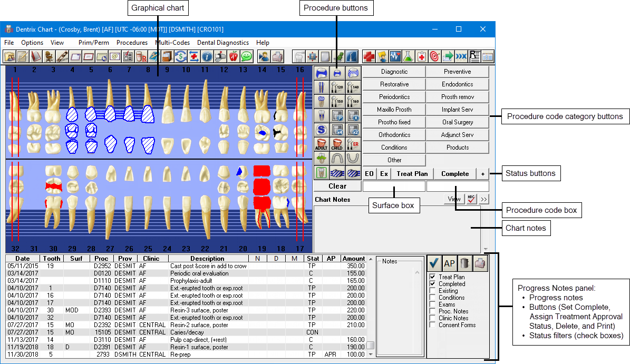630x364 pixels.
Task: Click the red cross toolbar icon
Action: pos(369,56)
